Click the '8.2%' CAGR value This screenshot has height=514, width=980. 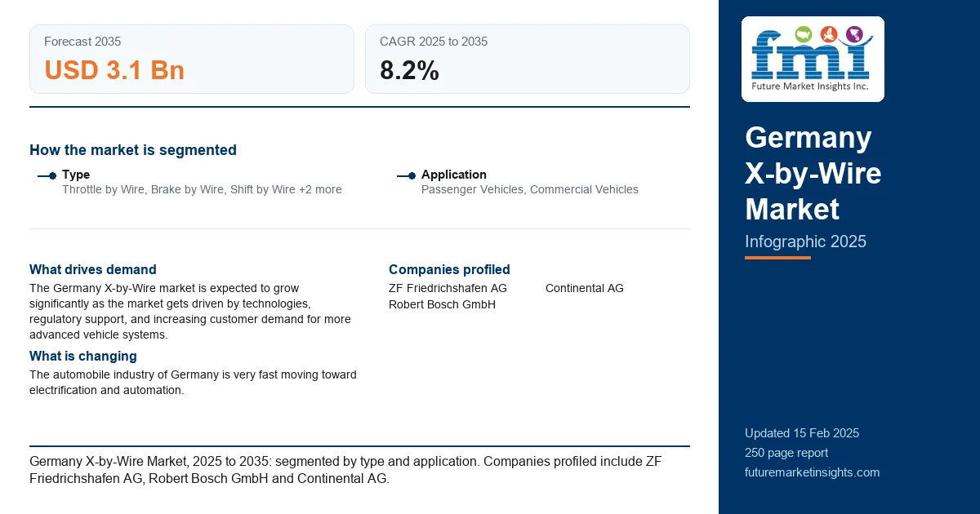click(x=409, y=70)
